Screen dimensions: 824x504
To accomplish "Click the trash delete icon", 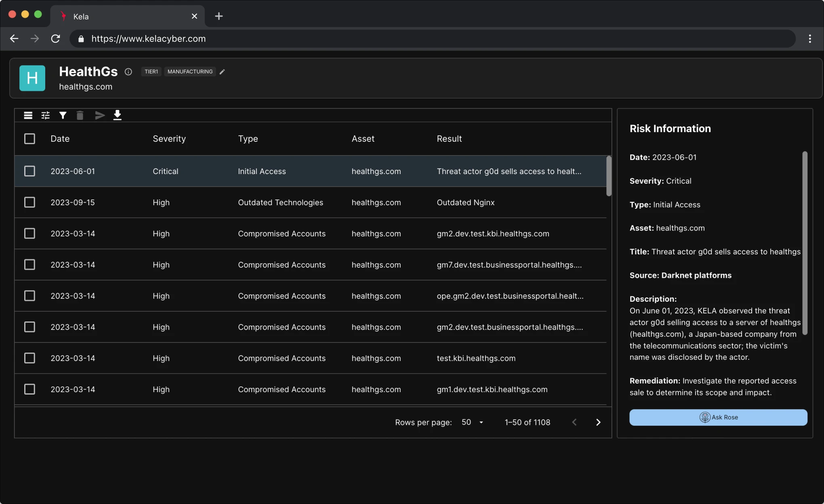I will coord(80,115).
